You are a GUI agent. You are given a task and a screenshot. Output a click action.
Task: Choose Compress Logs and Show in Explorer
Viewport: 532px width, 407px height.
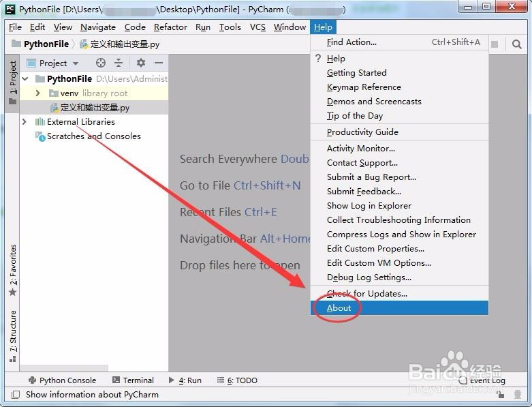[399, 235]
